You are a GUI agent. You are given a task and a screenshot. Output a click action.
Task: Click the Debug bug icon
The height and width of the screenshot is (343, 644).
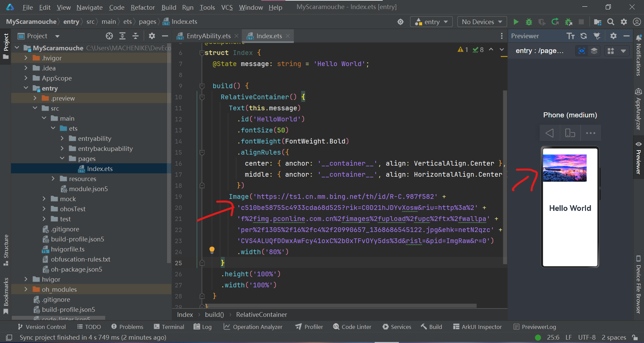pyautogui.click(x=529, y=22)
